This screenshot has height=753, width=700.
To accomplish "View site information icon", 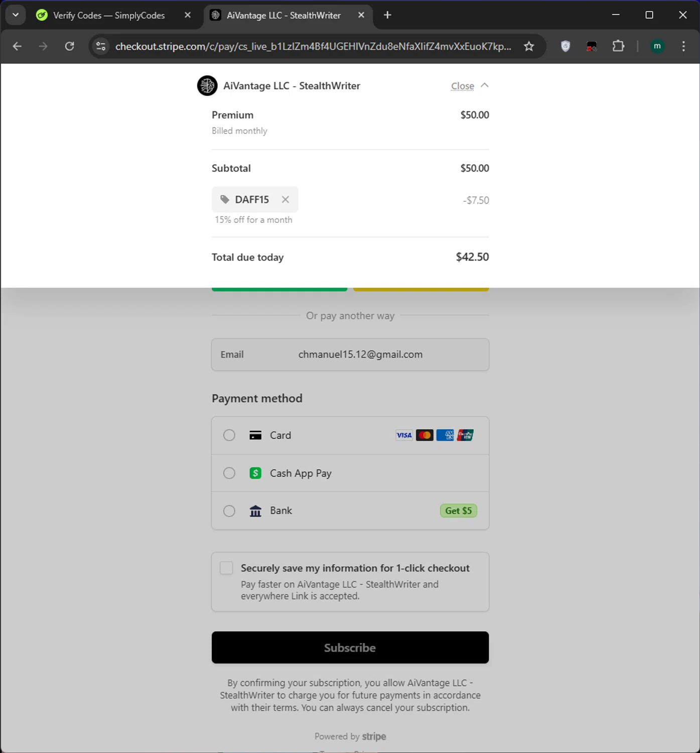I will pos(101,46).
